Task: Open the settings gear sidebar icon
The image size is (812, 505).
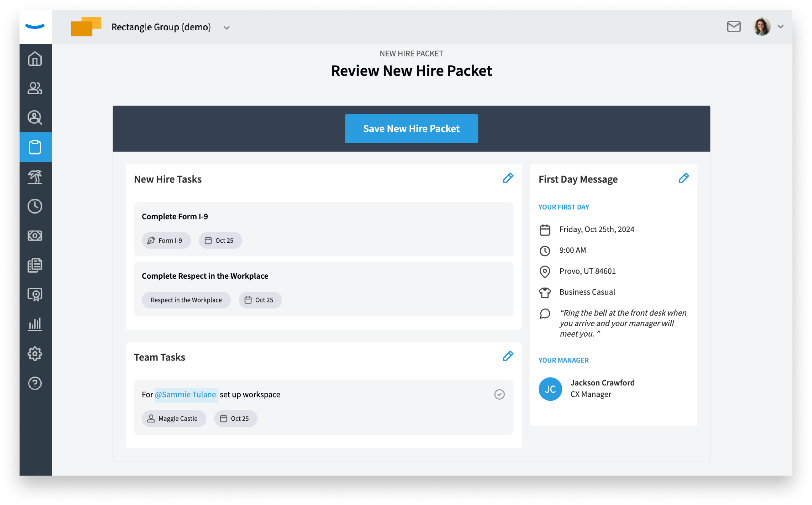Action: (x=35, y=354)
